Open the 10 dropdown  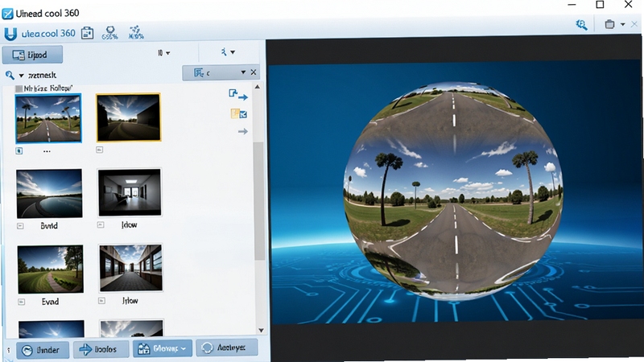pyautogui.click(x=163, y=53)
